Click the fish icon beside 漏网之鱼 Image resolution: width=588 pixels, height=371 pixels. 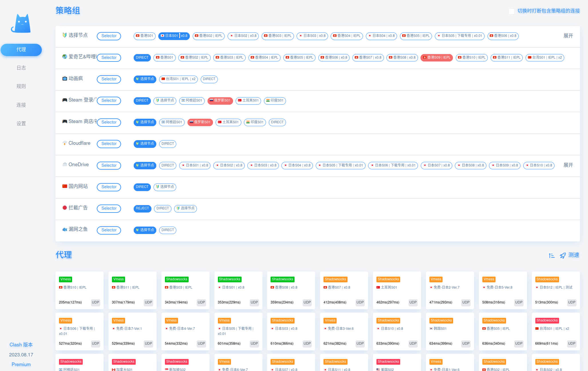pyautogui.click(x=65, y=229)
